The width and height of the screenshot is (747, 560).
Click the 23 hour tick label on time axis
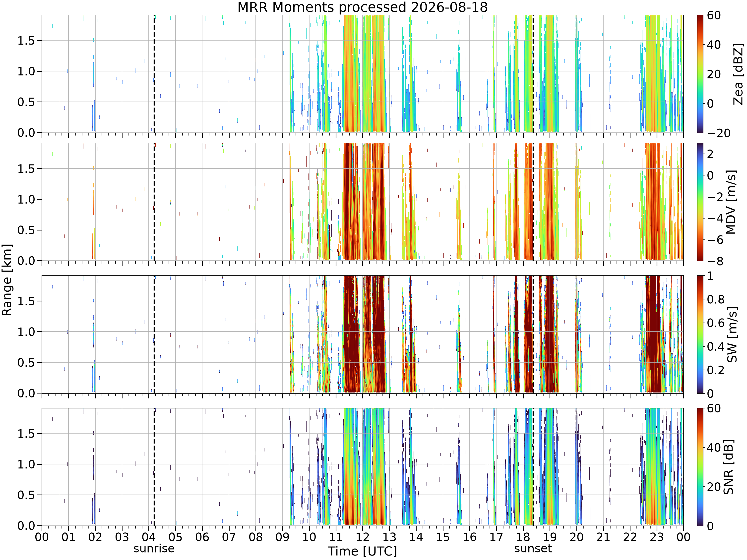[657, 537]
